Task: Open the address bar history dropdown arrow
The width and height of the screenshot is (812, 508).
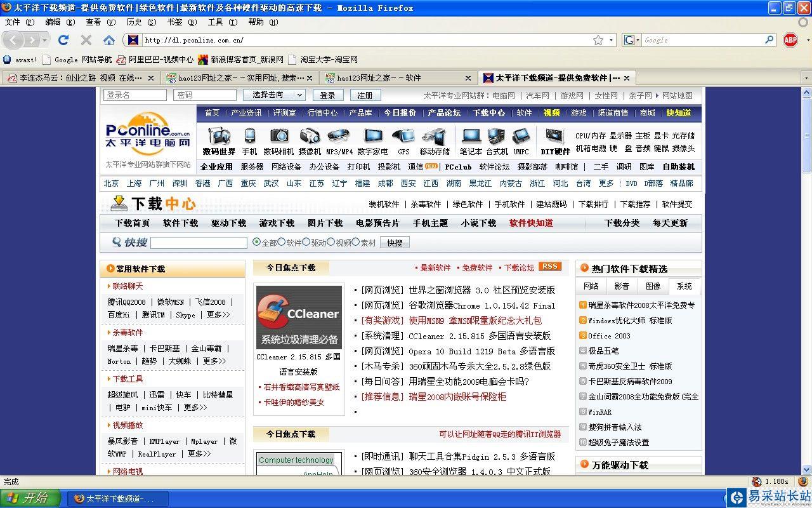Action: (612, 40)
